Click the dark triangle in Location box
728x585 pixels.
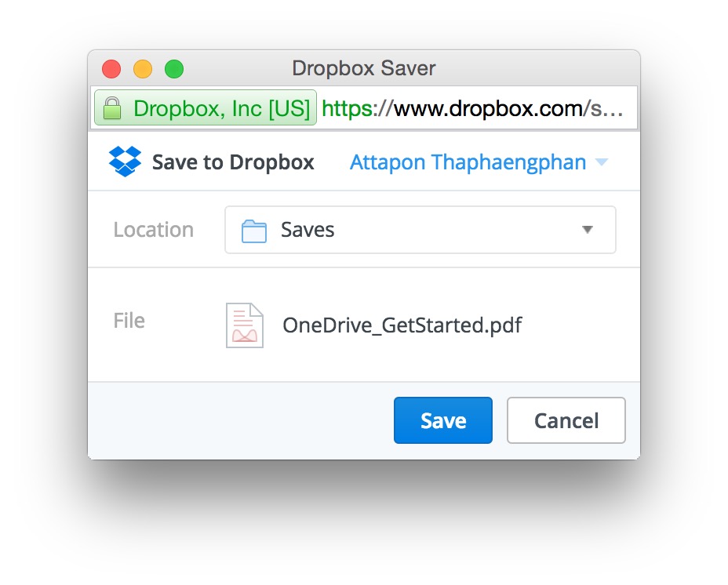coord(588,230)
